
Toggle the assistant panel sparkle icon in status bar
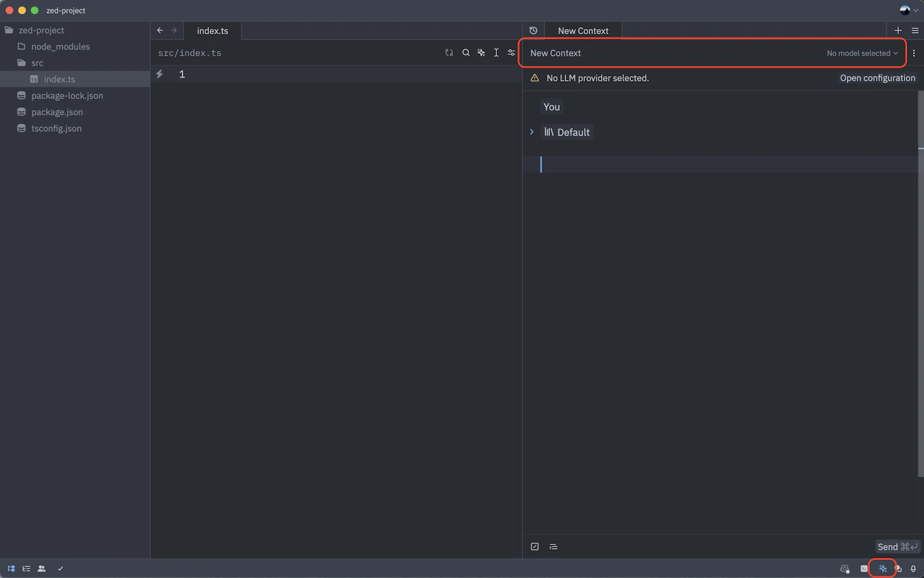click(883, 569)
